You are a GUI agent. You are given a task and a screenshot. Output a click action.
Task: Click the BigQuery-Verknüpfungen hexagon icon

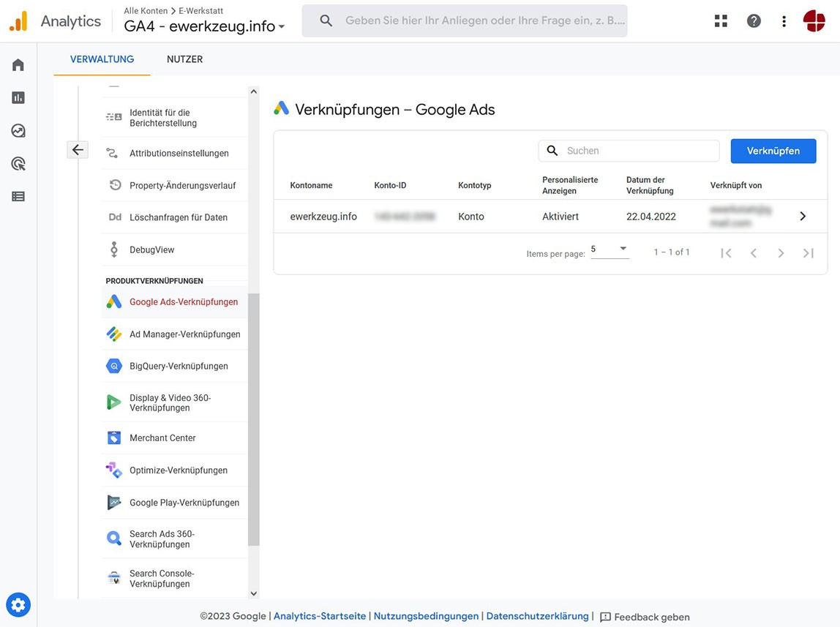[113, 367]
